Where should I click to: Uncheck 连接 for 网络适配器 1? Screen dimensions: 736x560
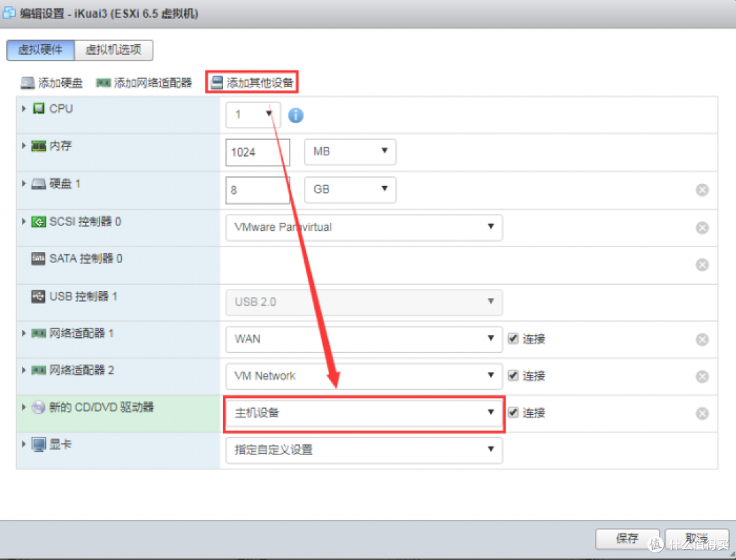coord(513,339)
